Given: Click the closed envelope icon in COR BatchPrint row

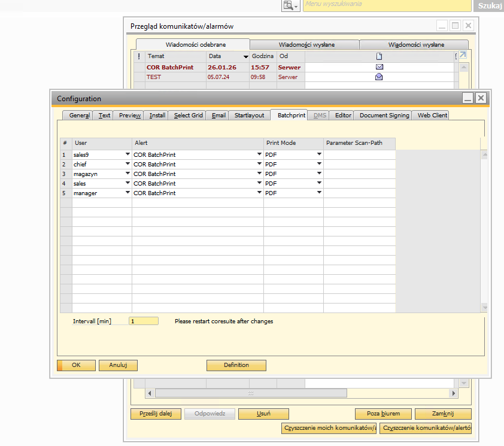Looking at the screenshot, I should pyautogui.click(x=379, y=67).
